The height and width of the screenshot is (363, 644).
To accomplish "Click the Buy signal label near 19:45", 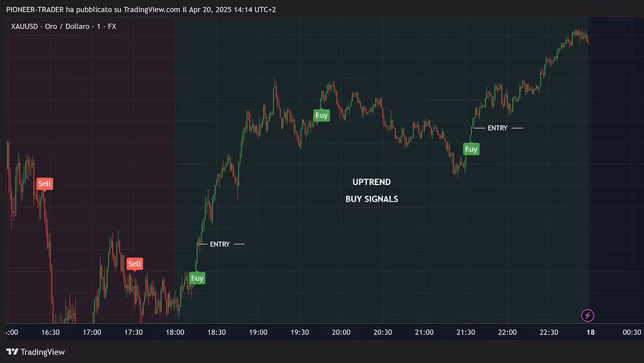I will click(x=321, y=115).
